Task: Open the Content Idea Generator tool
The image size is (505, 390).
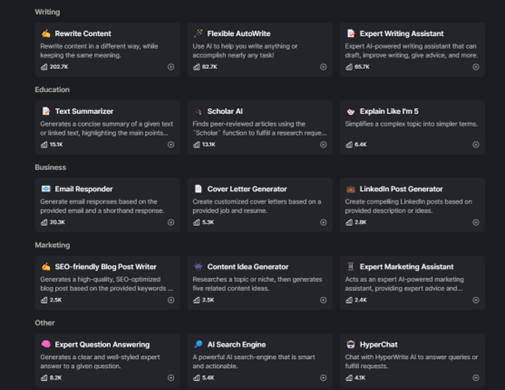Action: tap(248, 267)
